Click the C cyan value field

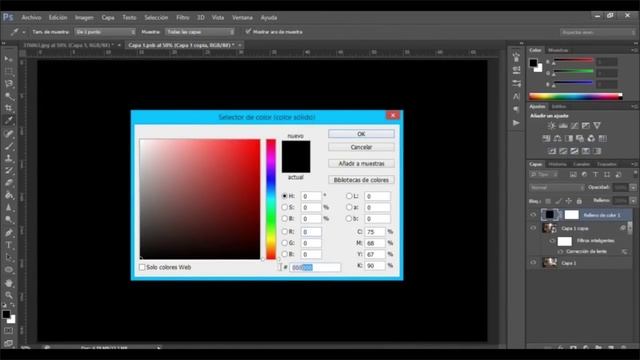coord(375,232)
